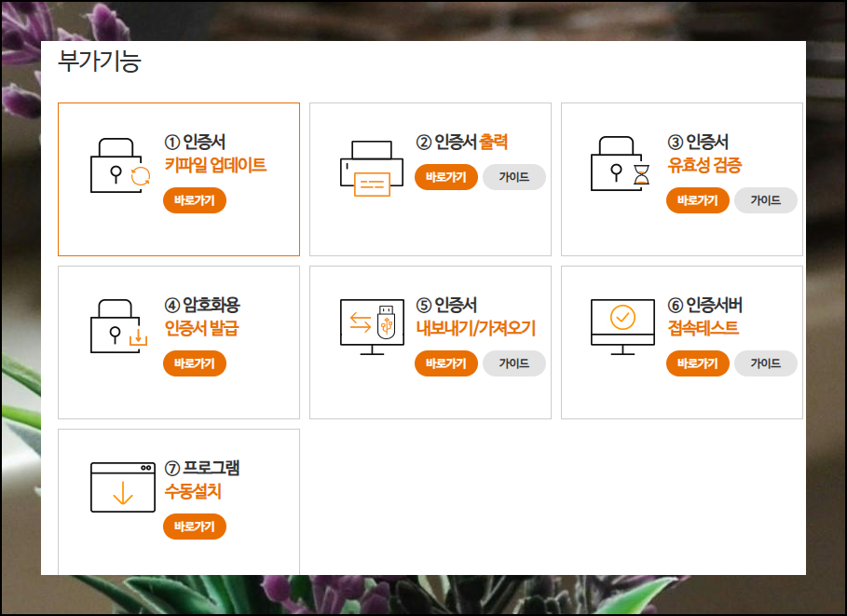Select the 키파일 업데이트 title text
The image size is (847, 616).
pyautogui.click(x=215, y=165)
